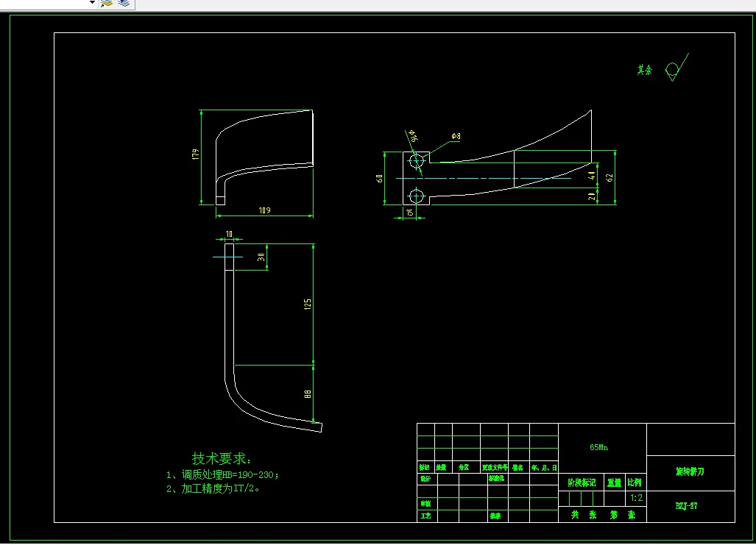This screenshot has height=545, width=756.
Task: Select the 调质处理HB=190-230 requirement line
Action: [222, 474]
